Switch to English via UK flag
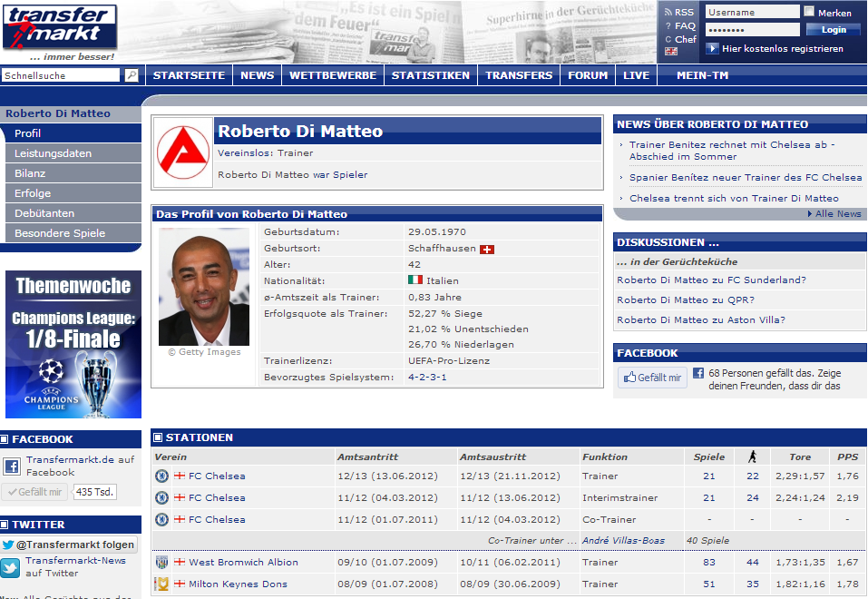 [671, 52]
